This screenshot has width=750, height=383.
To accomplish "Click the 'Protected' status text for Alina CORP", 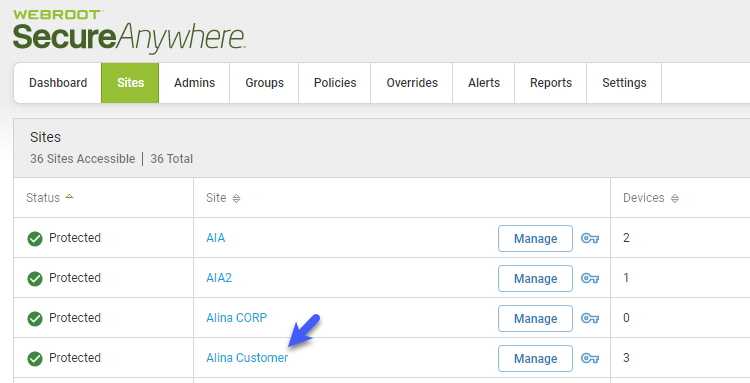I will pos(75,317).
